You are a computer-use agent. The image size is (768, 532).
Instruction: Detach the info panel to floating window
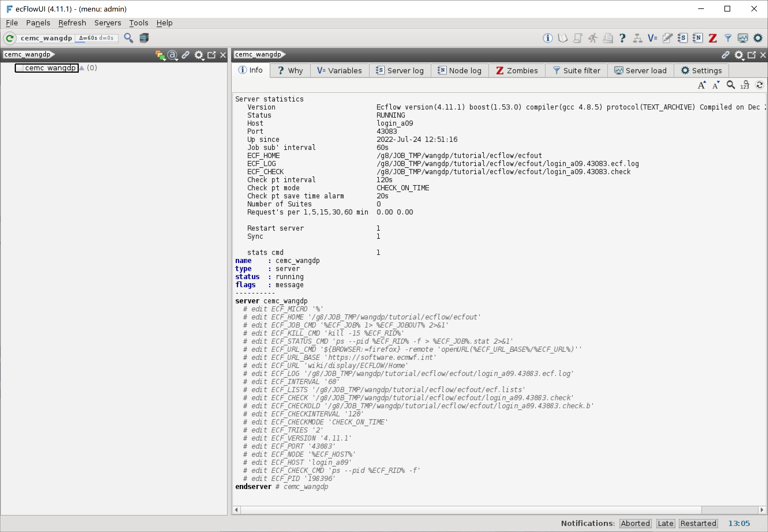751,55
